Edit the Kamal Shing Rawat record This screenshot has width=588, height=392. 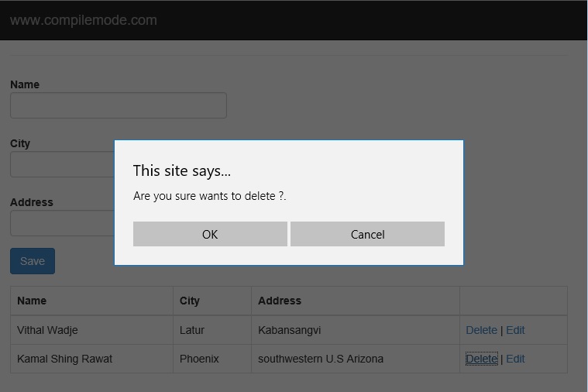[x=515, y=359]
